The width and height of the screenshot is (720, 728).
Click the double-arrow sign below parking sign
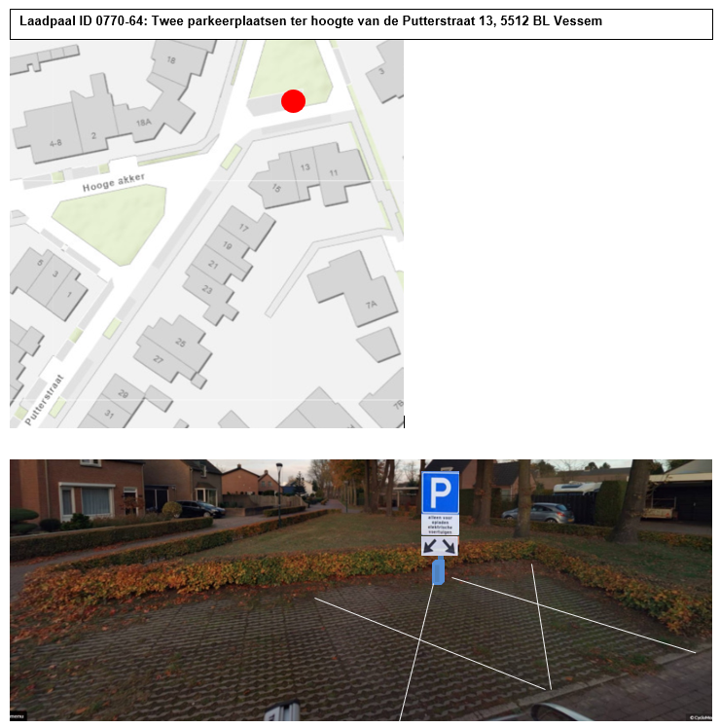tap(440, 546)
